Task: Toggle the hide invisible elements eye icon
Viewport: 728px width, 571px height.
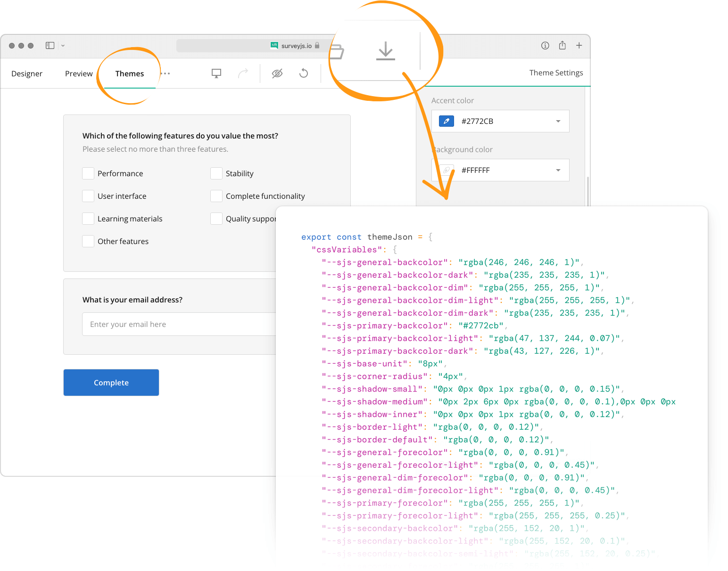Action: (x=277, y=73)
